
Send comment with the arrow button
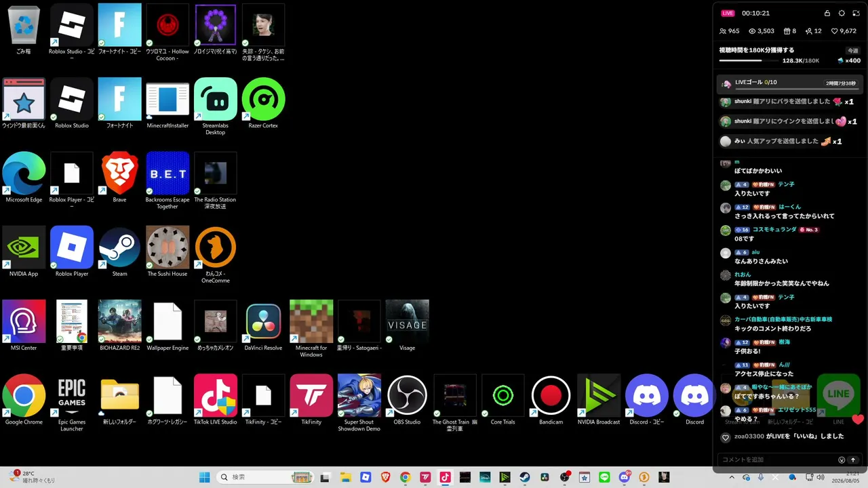853,460
